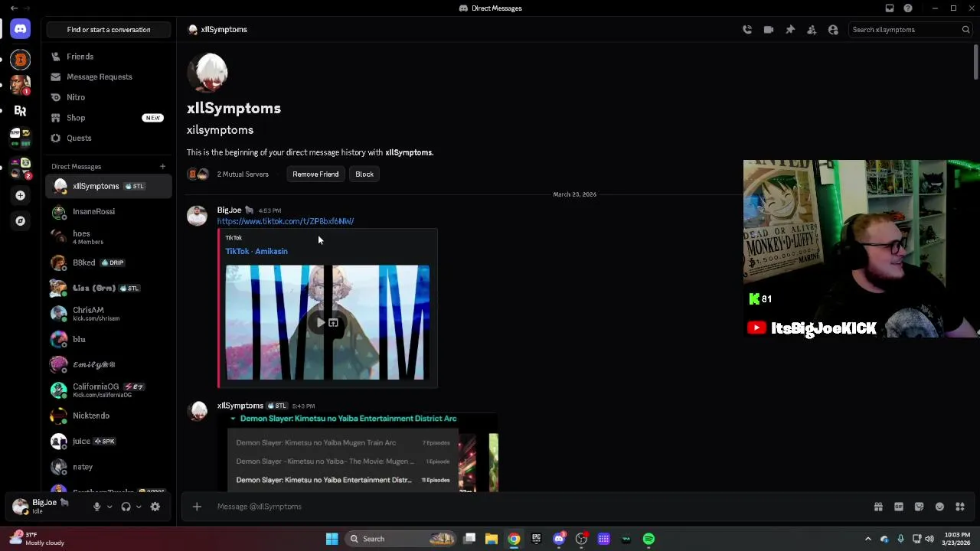This screenshot has height=551, width=980.
Task: Open the Nicktendo conversation
Action: pyautogui.click(x=109, y=416)
